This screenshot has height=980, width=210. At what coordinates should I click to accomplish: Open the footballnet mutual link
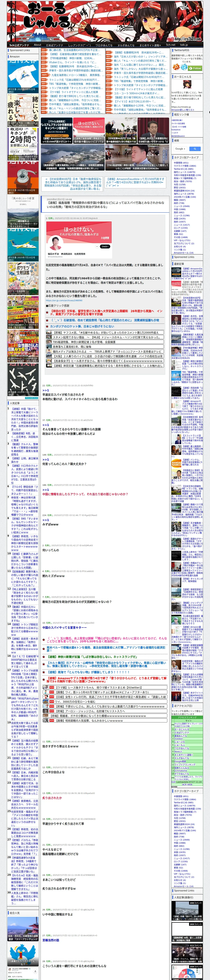176,129
